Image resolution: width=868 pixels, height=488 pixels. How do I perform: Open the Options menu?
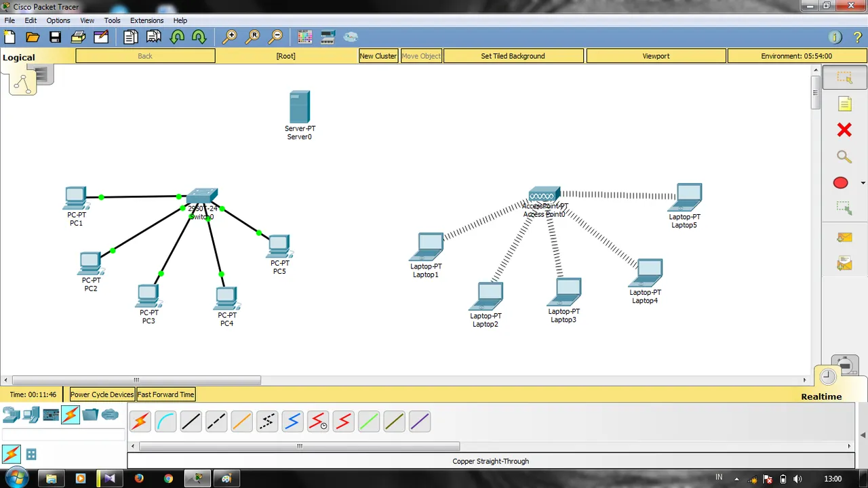(58, 20)
